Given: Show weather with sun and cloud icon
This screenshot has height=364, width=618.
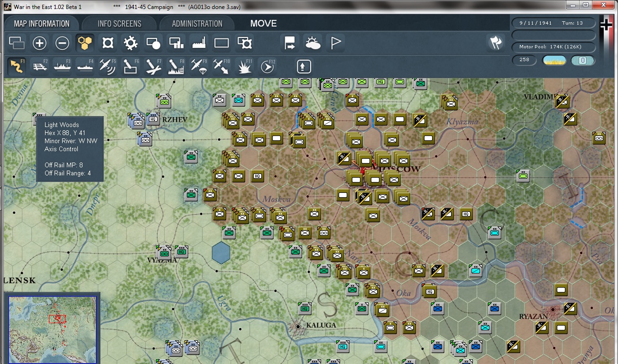Looking at the screenshot, I should (x=313, y=44).
